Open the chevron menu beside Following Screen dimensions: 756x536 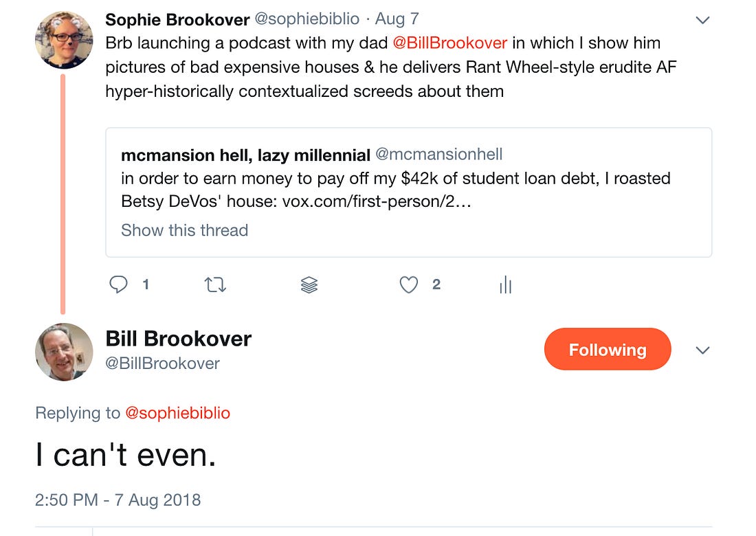702,350
